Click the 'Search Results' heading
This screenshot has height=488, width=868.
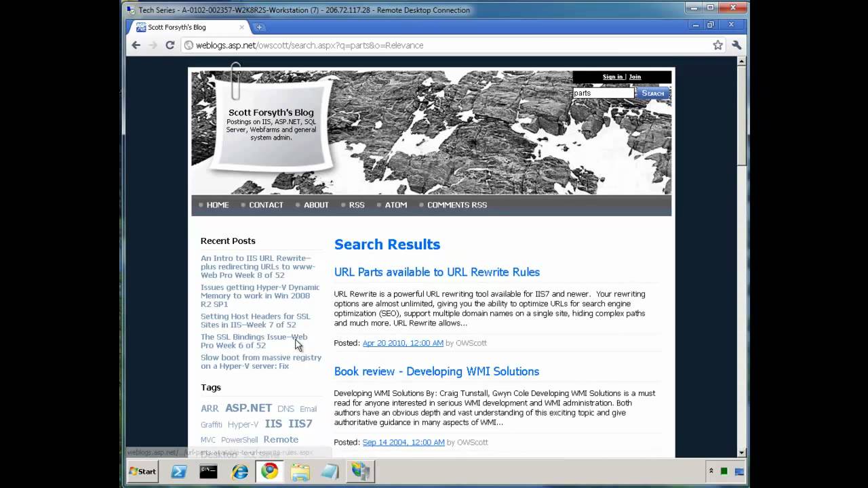(x=387, y=245)
